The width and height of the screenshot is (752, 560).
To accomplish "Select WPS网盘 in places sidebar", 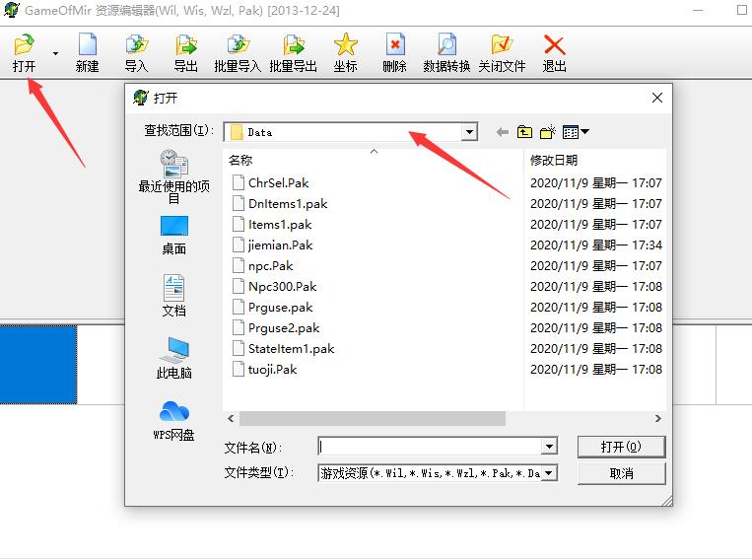I will click(x=174, y=420).
